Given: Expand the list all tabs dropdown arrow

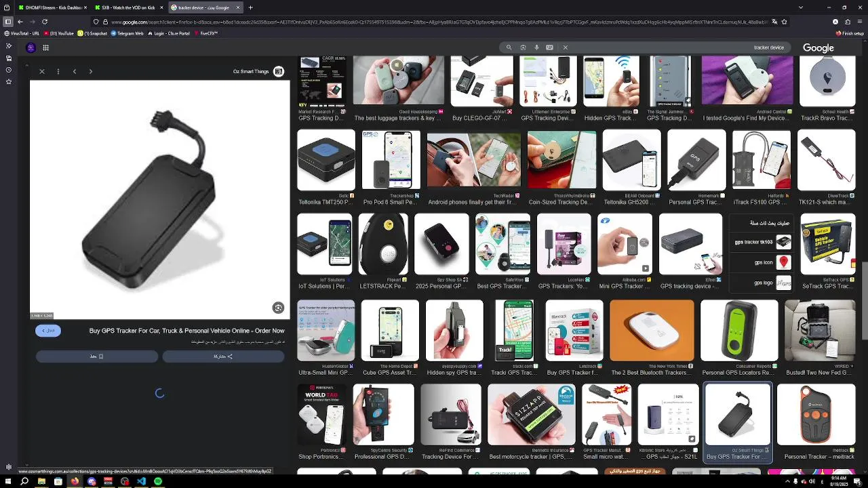Looking at the screenshot, I should point(801,7).
